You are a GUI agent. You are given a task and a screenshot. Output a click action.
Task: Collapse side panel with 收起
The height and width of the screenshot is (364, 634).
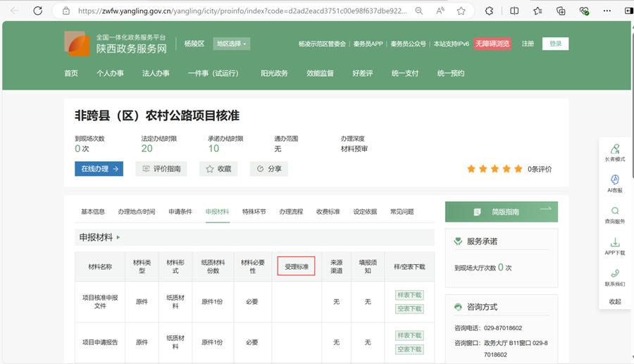coord(614,301)
